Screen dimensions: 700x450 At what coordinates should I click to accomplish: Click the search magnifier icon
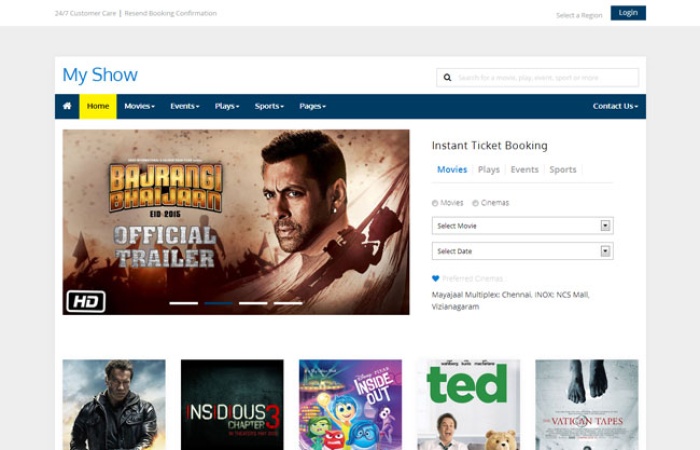click(447, 78)
